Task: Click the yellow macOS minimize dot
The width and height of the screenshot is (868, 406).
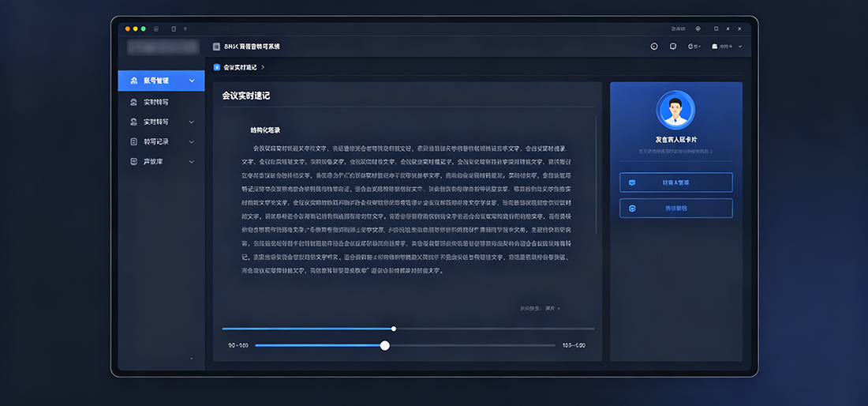Action: pos(136,28)
